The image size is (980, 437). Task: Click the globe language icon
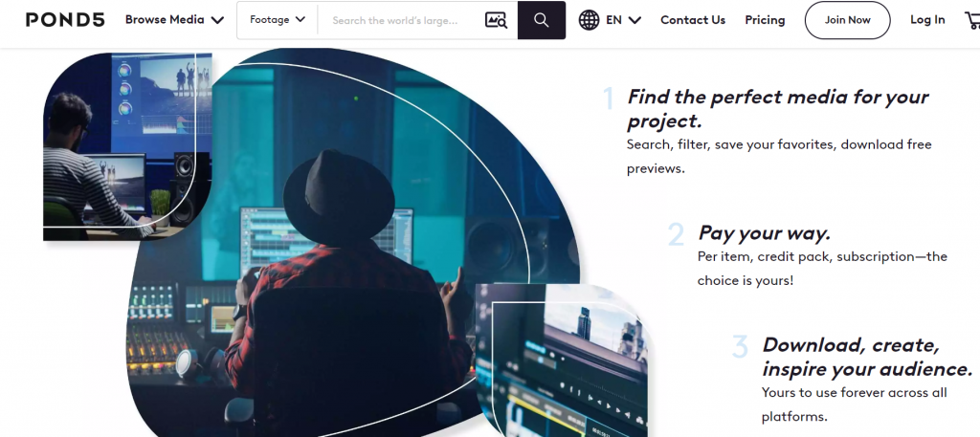(589, 20)
